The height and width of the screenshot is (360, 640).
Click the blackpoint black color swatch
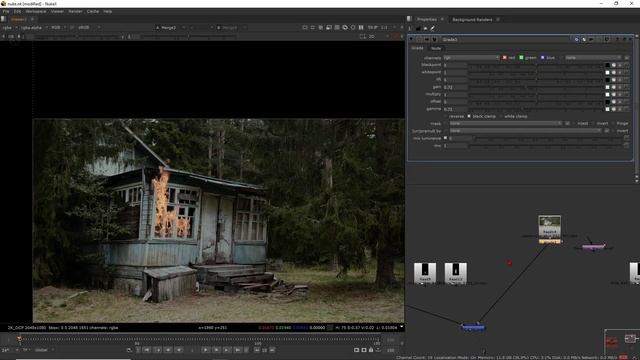point(607,65)
